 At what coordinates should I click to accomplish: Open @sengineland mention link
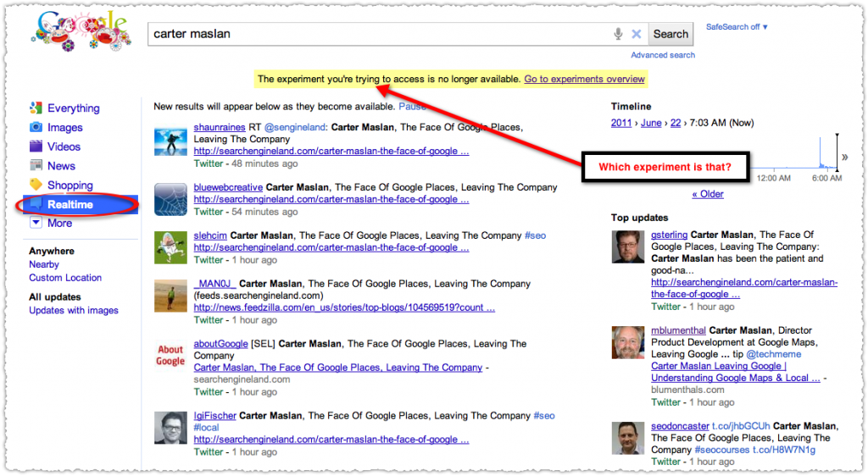[x=295, y=127]
